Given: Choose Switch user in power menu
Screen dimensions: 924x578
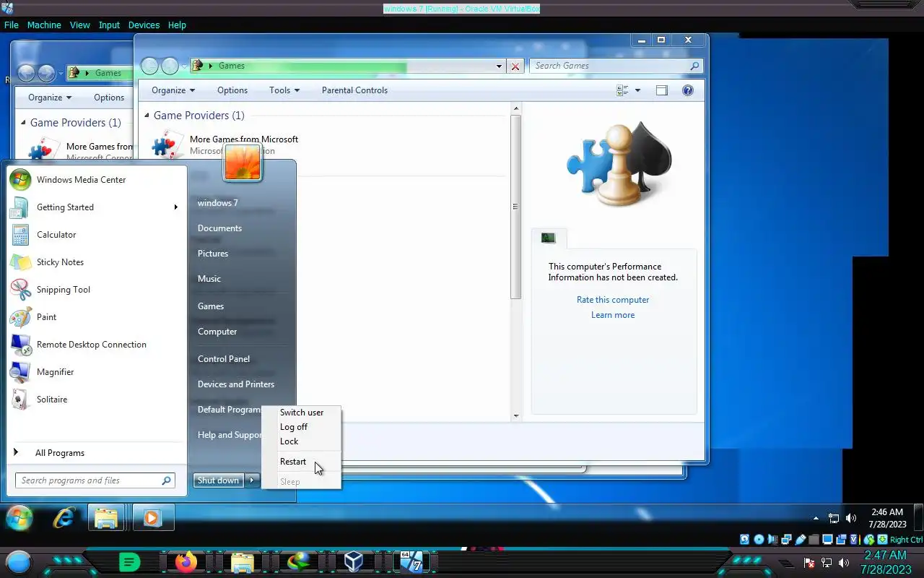Looking at the screenshot, I should tap(302, 413).
